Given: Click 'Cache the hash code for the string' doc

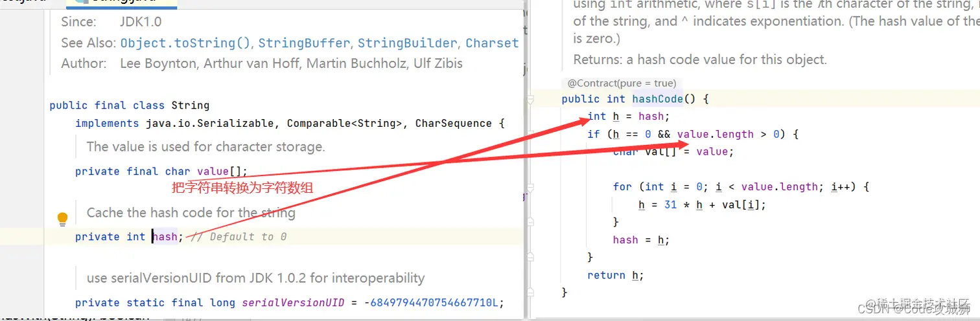Looking at the screenshot, I should [x=191, y=213].
